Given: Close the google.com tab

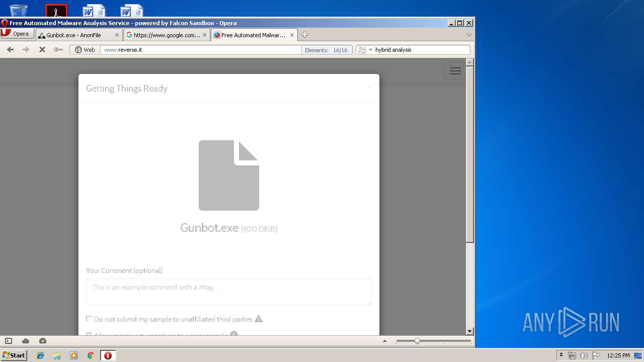Looking at the screenshot, I should pyautogui.click(x=204, y=35).
